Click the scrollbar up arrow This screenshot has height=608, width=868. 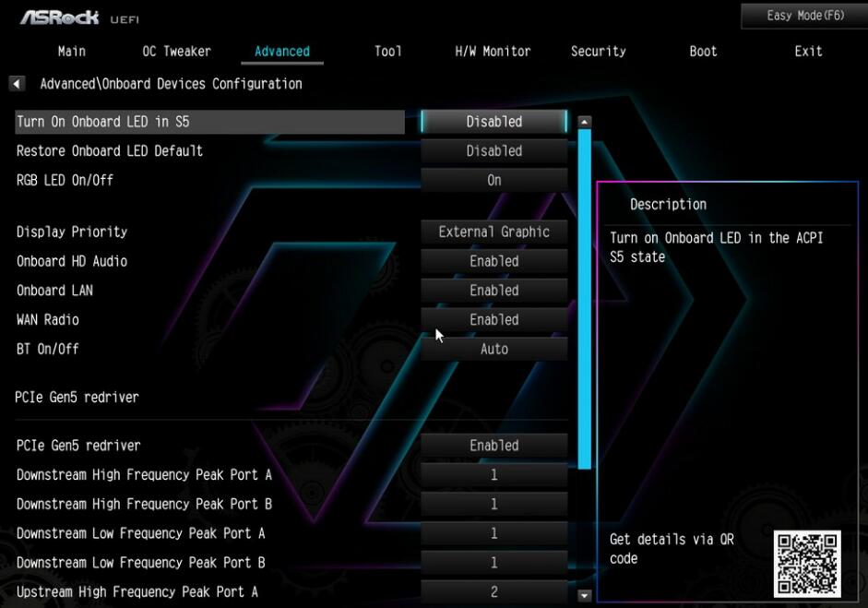[584, 122]
